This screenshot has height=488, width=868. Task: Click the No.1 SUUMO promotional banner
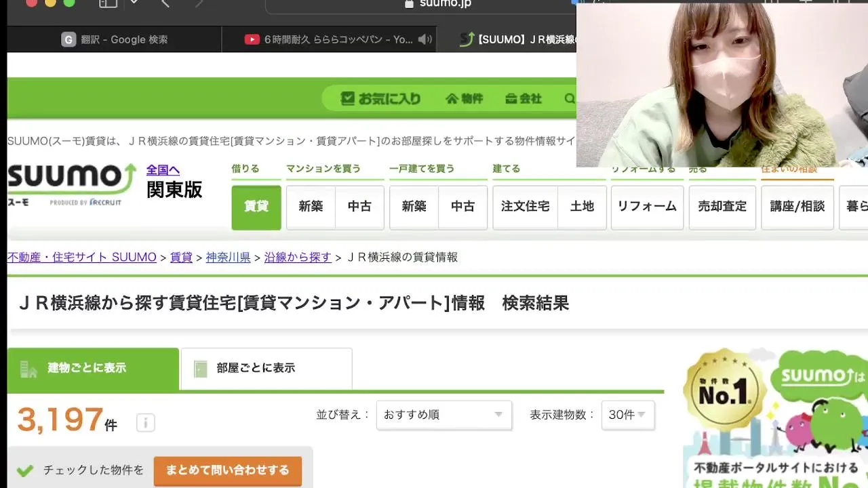[x=775, y=418]
